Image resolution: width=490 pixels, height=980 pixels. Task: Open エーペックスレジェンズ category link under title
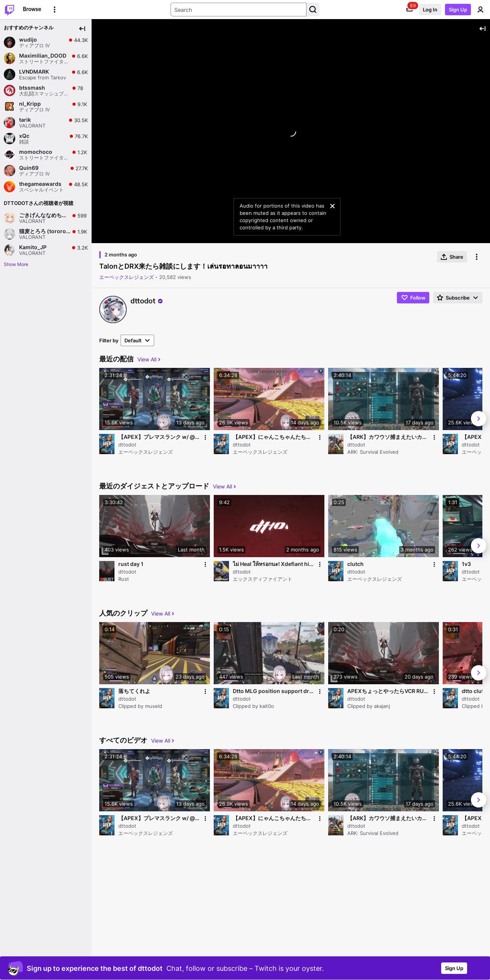126,277
